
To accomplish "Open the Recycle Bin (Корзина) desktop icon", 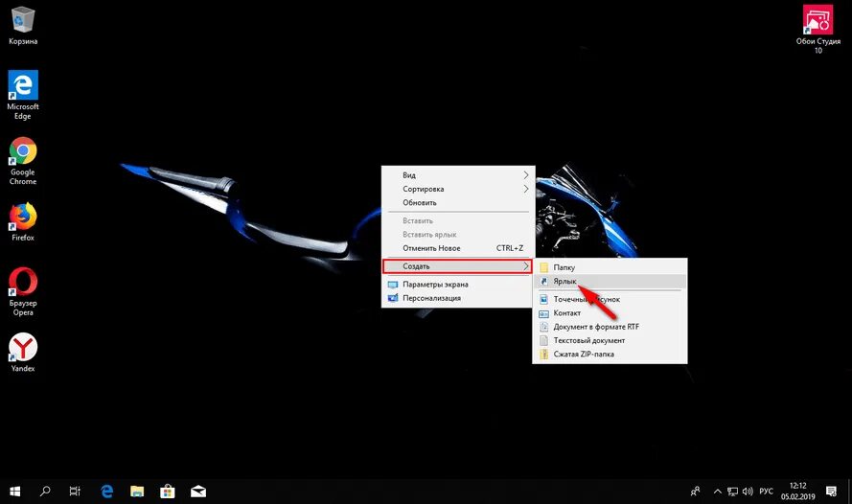I will click(23, 26).
